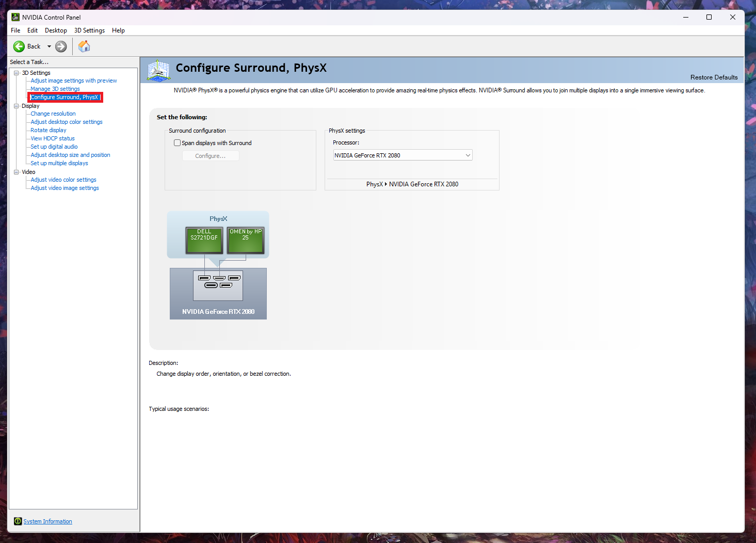Select the OMEN by HP 25 monitor thumbnail
Screen dimensions: 756x543
coord(246,241)
